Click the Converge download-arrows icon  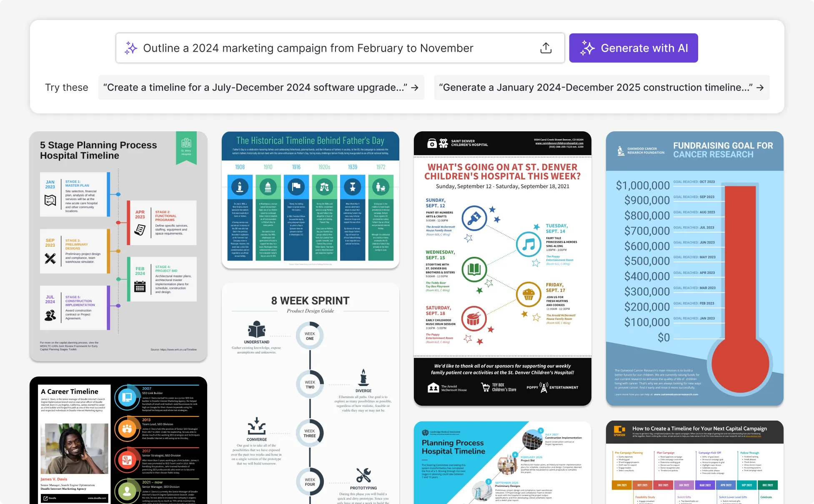click(x=257, y=426)
